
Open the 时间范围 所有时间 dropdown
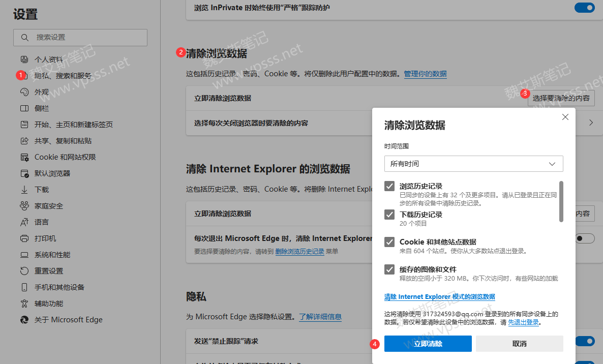click(473, 164)
